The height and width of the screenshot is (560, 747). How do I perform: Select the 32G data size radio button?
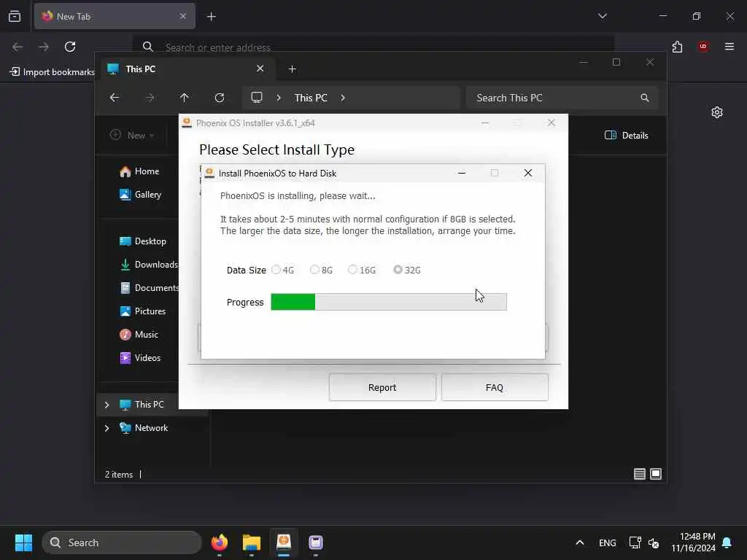pyautogui.click(x=398, y=270)
